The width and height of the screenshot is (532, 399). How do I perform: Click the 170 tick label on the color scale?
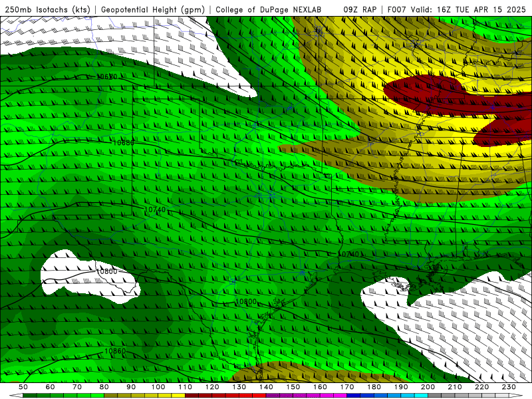[x=347, y=387]
